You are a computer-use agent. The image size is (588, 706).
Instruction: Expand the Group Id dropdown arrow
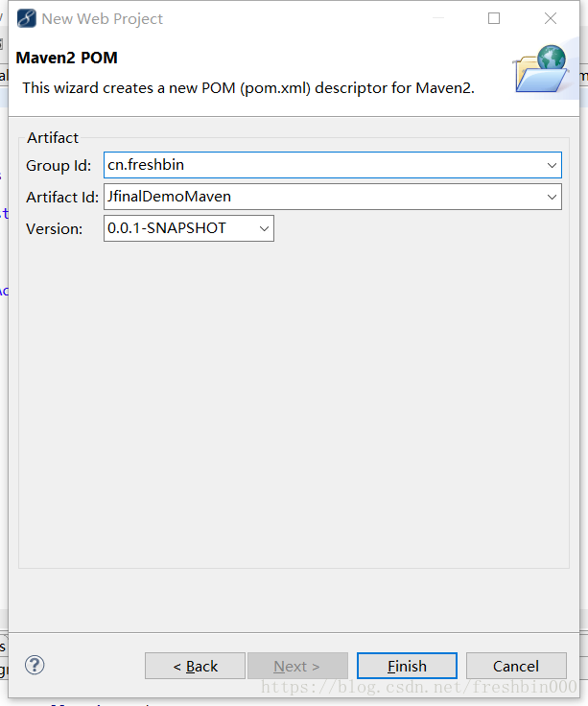pos(552,165)
